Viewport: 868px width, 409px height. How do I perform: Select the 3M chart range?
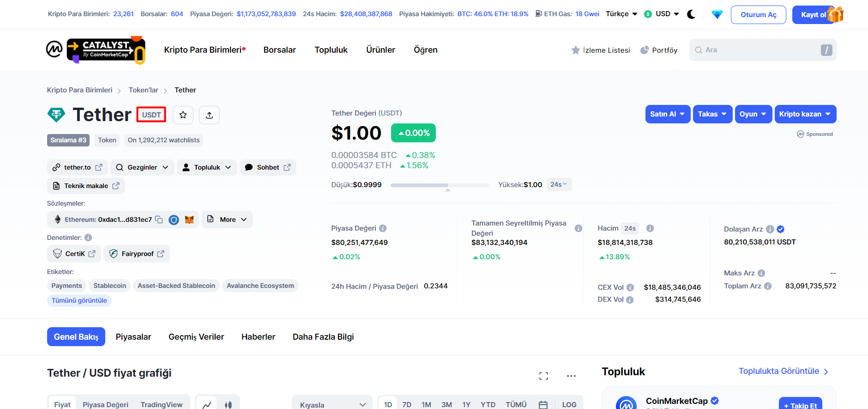click(x=446, y=405)
